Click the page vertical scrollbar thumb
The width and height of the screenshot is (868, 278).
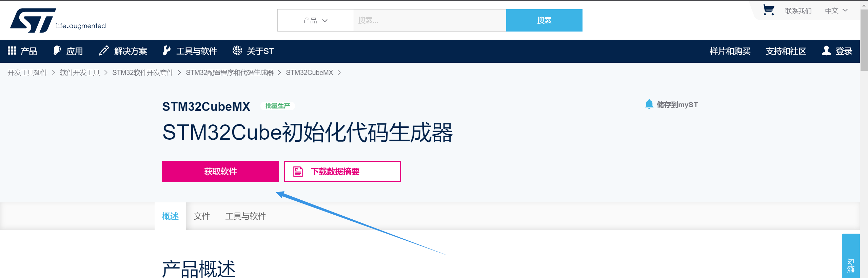pos(864,40)
